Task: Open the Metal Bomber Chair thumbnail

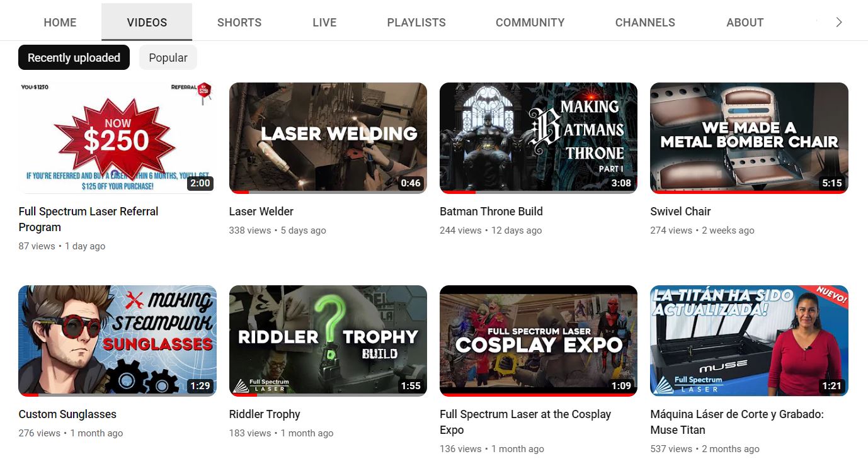Action: [749, 137]
